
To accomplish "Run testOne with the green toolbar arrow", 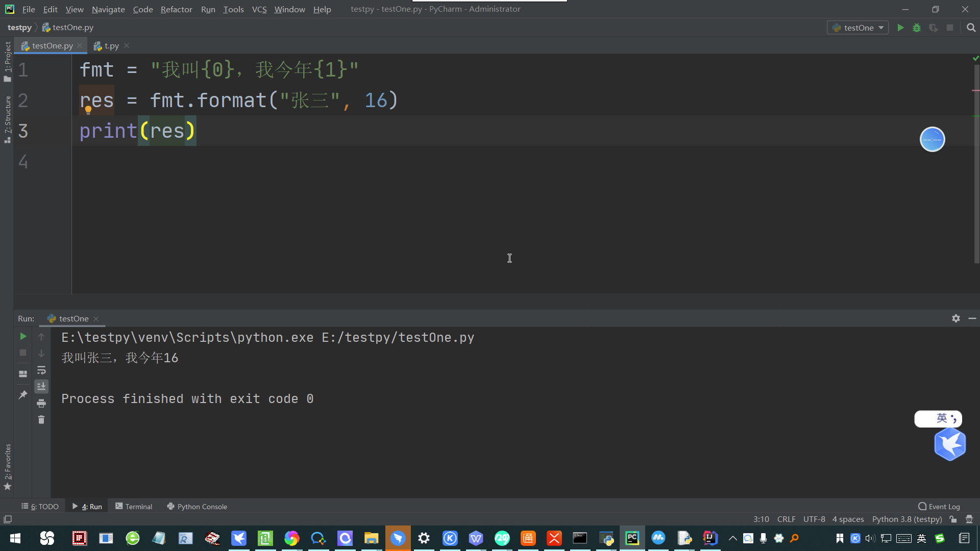I will pos(900,28).
